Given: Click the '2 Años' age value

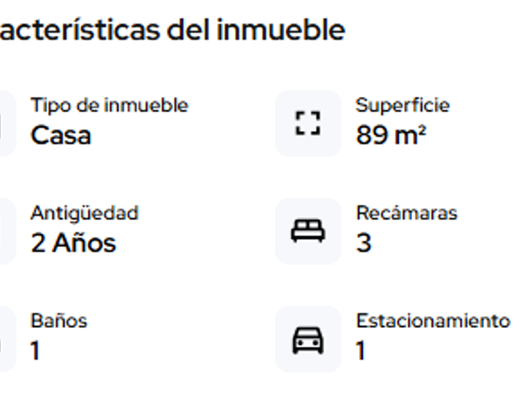Looking at the screenshot, I should 73,243.
